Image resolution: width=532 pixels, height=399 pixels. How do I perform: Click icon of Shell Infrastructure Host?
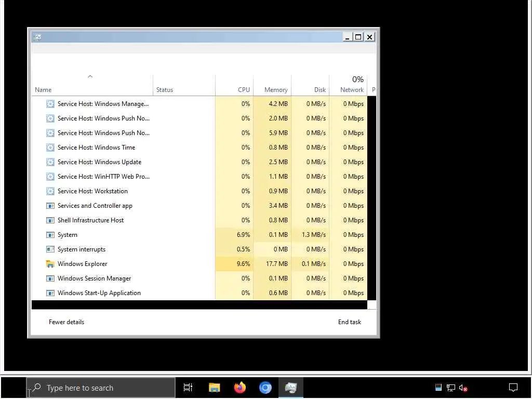pyautogui.click(x=50, y=220)
